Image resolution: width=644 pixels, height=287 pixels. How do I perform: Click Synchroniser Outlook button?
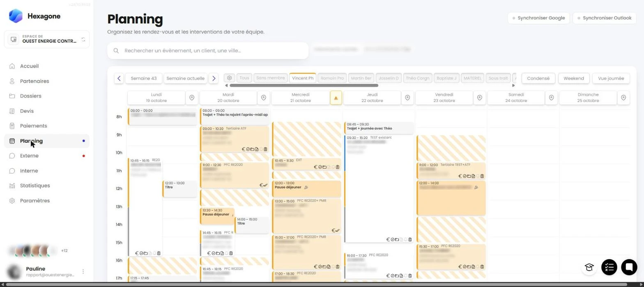604,18
